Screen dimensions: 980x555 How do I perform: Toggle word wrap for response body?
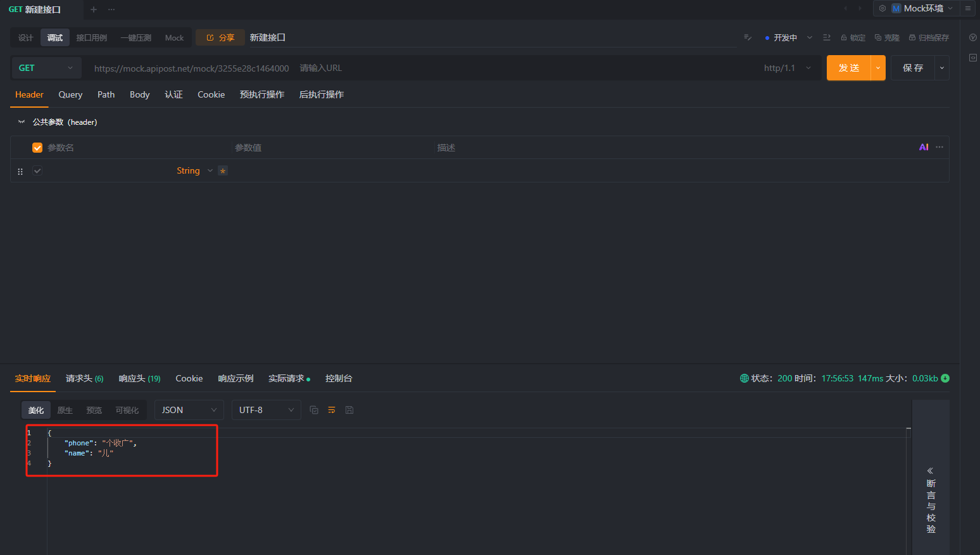[x=332, y=410]
